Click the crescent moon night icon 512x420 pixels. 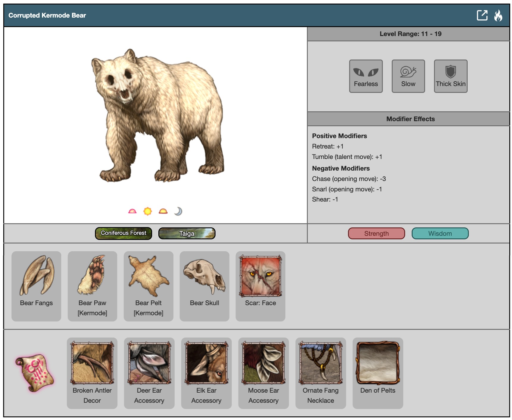click(178, 211)
